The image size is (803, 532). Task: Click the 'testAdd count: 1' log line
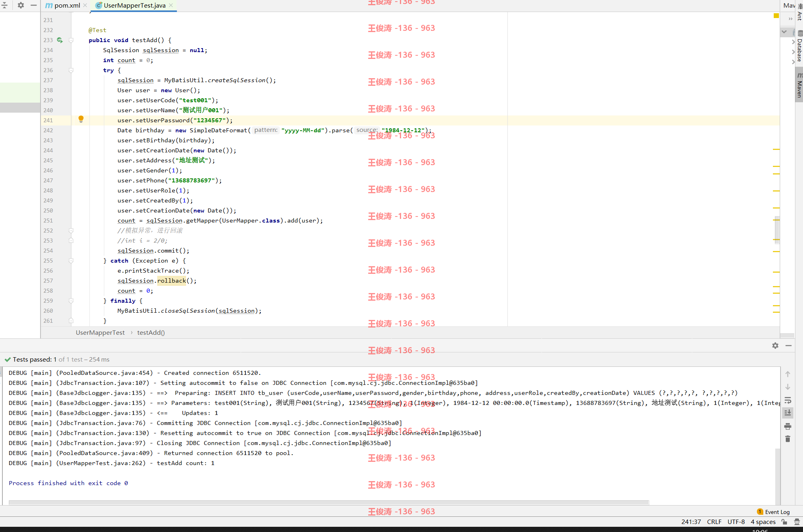coord(112,463)
